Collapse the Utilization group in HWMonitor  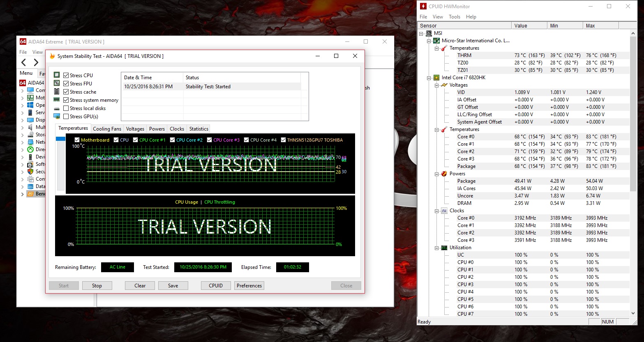tap(436, 248)
